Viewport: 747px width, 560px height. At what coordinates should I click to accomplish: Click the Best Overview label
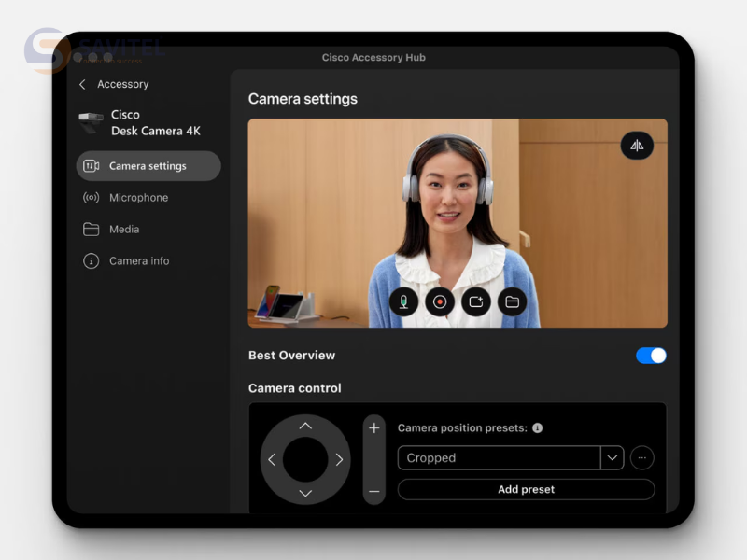click(291, 356)
